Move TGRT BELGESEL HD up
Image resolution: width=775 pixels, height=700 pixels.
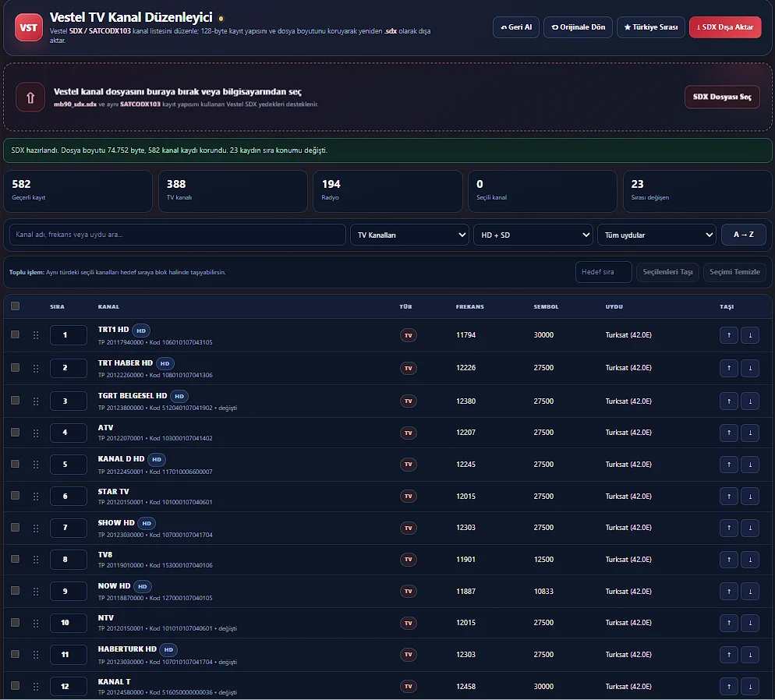coord(728,401)
